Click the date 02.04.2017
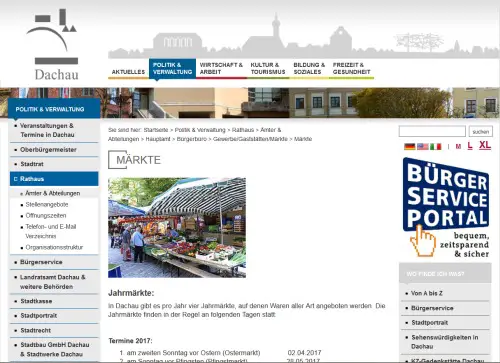The width and height of the screenshot is (500, 363). tap(304, 353)
